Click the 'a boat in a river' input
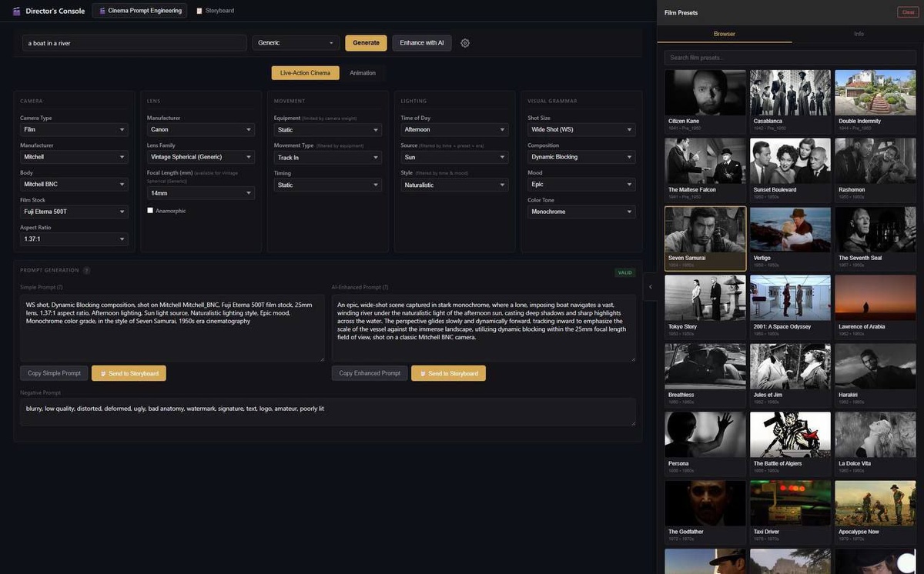Image resolution: width=924 pixels, height=574 pixels. [x=134, y=43]
